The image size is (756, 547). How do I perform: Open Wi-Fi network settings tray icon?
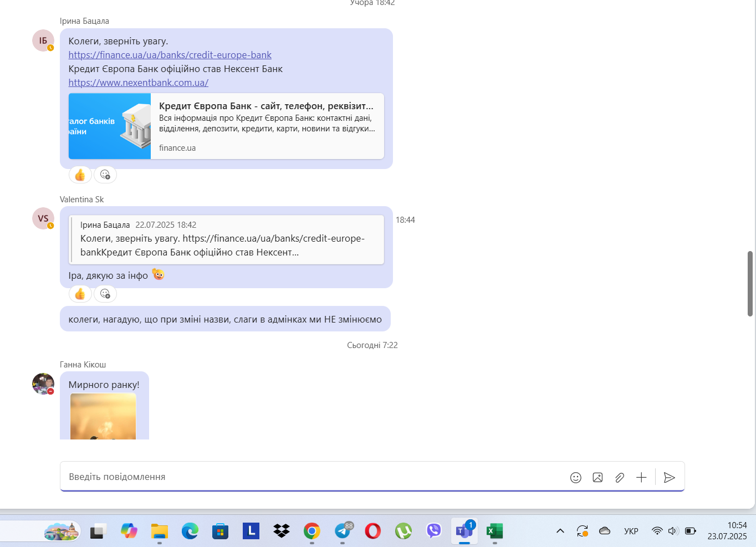point(657,531)
